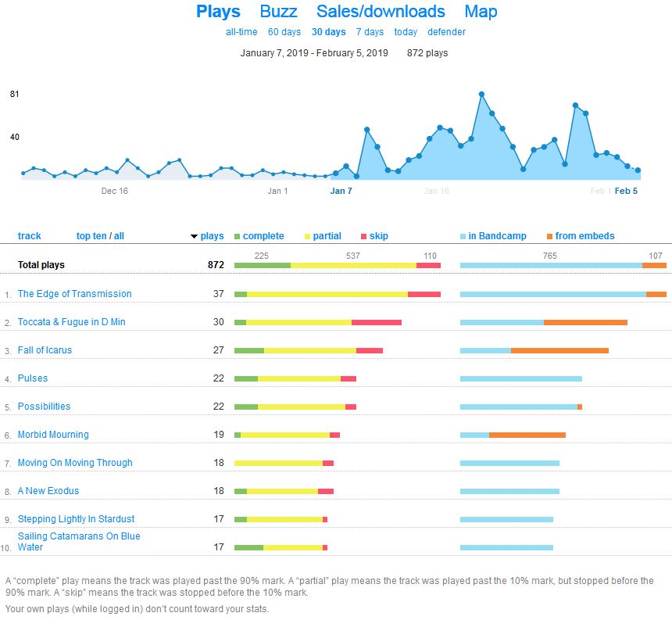
Task: Click the light blue in Bandcamp swatch
Action: pyautogui.click(x=463, y=236)
